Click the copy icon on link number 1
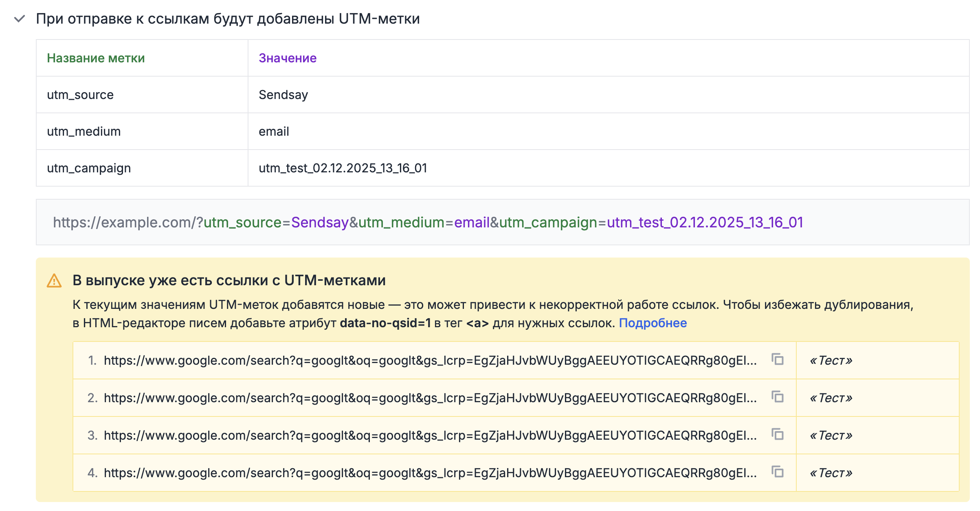The image size is (980, 511). (x=777, y=361)
